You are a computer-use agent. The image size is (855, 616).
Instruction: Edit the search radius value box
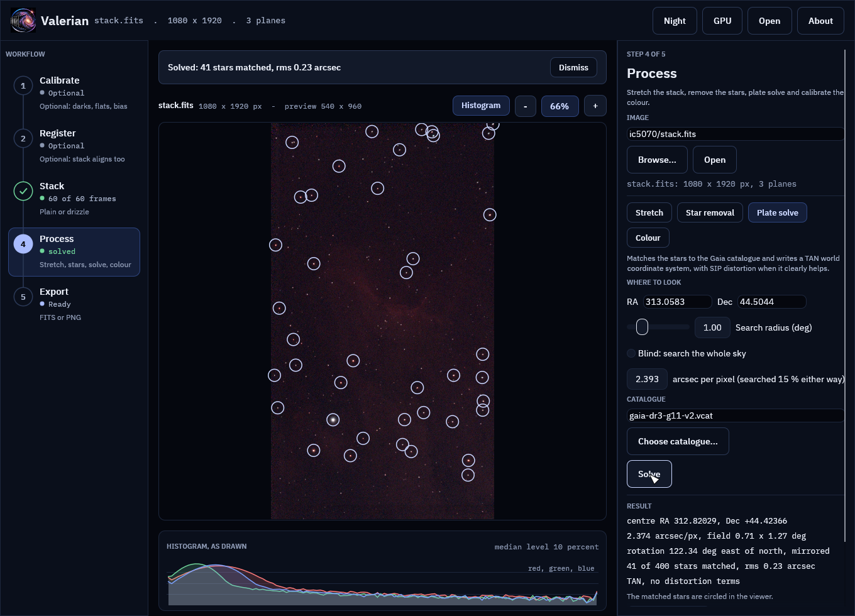tap(712, 327)
